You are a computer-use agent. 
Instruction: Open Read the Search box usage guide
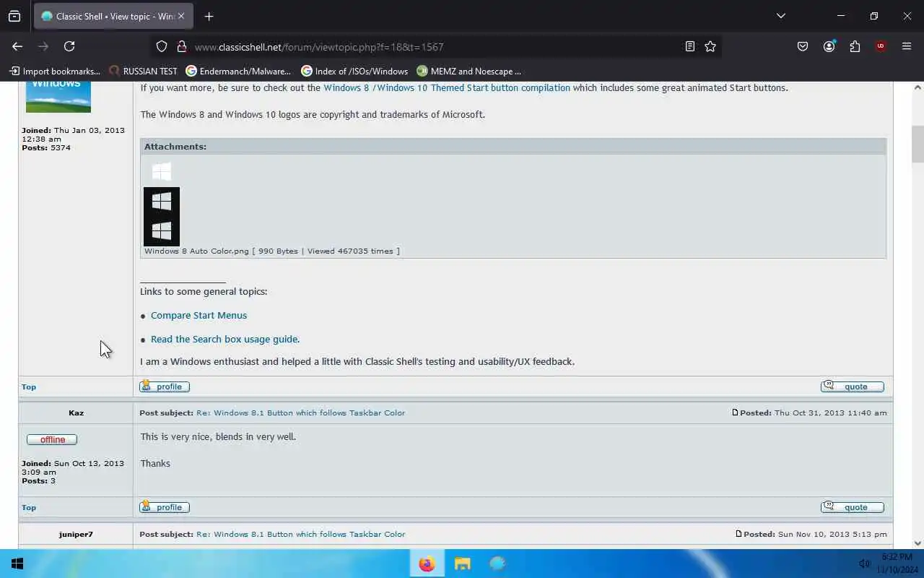click(225, 339)
